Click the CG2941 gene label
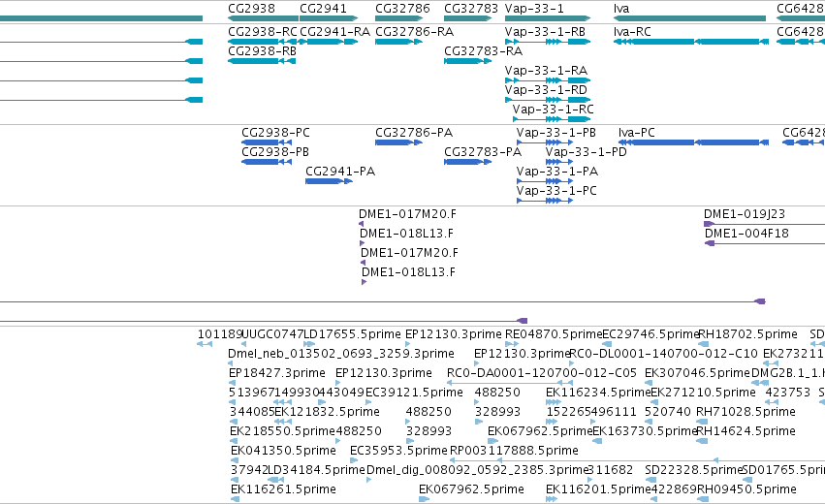Image resolution: width=825 pixels, height=504 pixels. pos(323,9)
